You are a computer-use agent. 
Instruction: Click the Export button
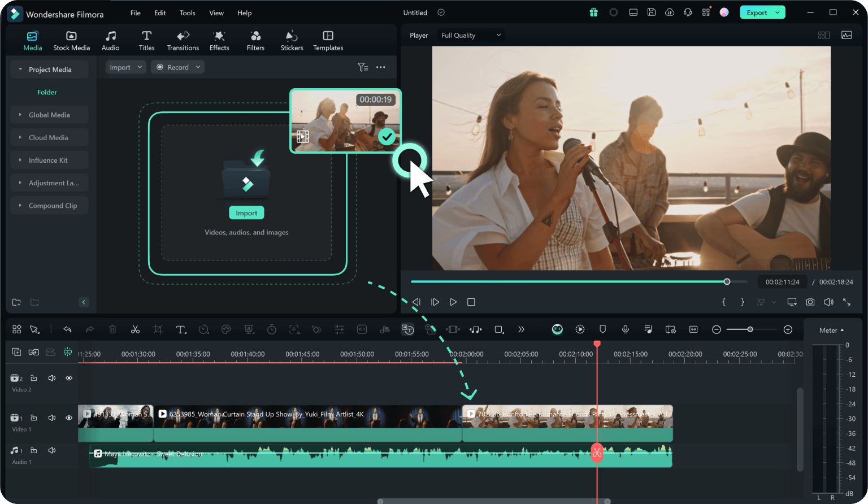(762, 12)
